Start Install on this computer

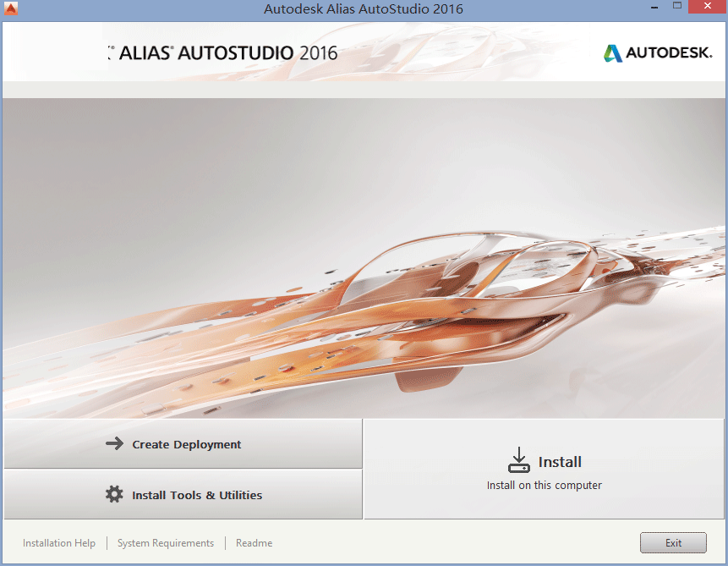(545, 469)
